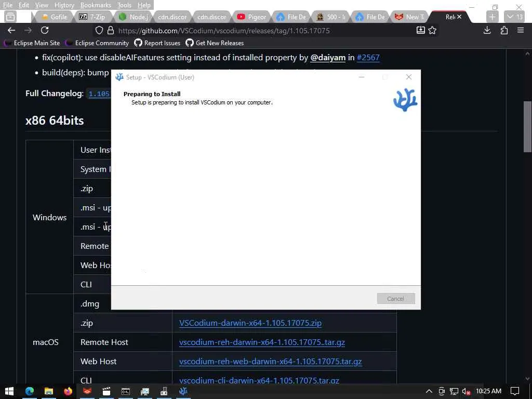This screenshot has width=532, height=399.
Task: Click the 'Windows' table row header
Action: 49,217
